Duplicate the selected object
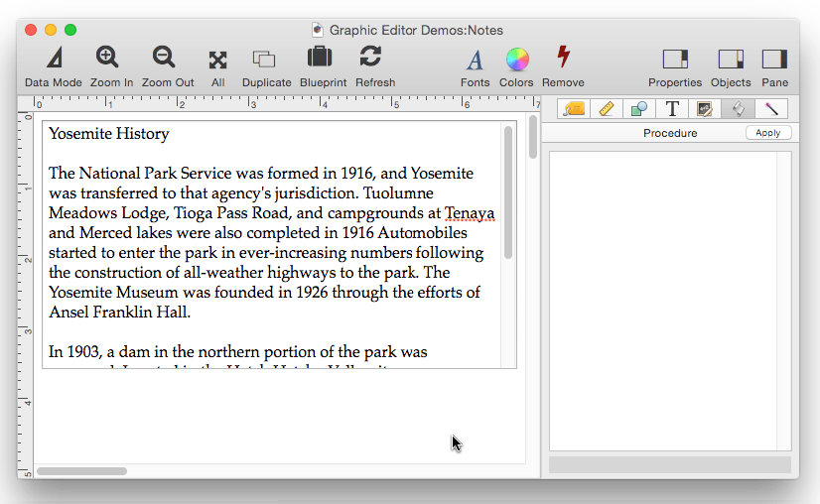The width and height of the screenshot is (820, 504). (x=264, y=59)
